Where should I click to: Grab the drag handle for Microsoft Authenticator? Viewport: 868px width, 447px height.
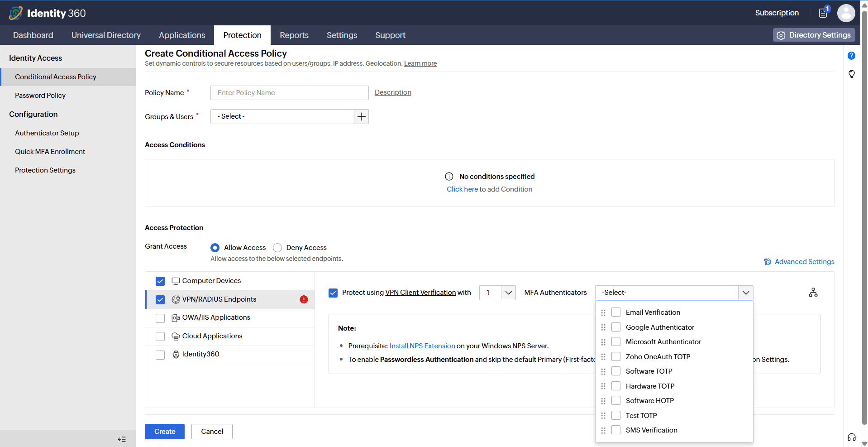[x=603, y=342]
